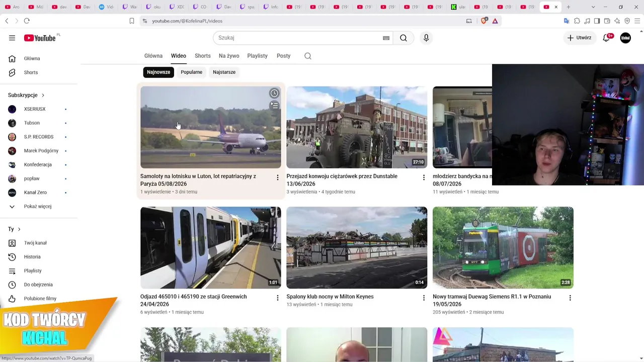Open the Brave Rewards triangle icon
This screenshot has height=362, width=644.
[x=495, y=21]
